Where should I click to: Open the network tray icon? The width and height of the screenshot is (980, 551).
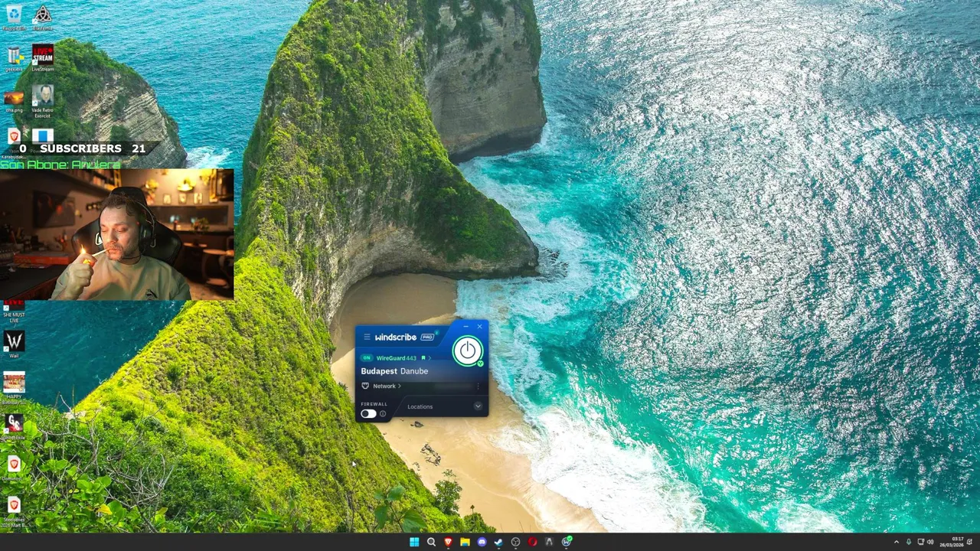click(x=921, y=542)
